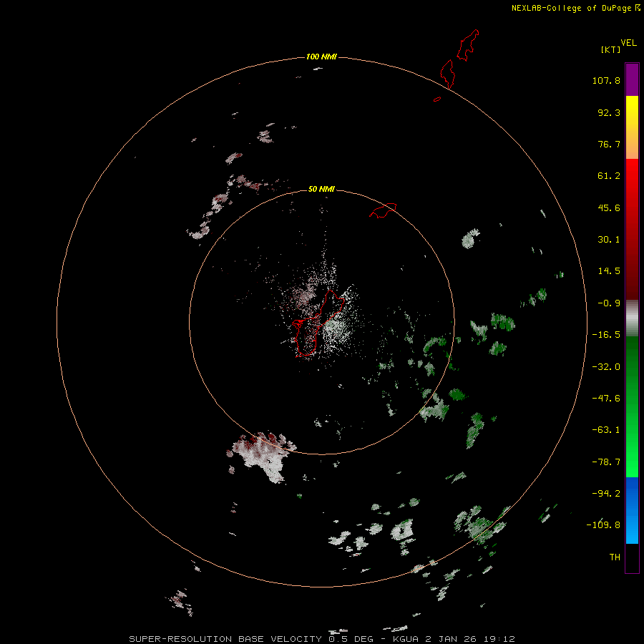Click the -78.7 legend value

coord(606,462)
